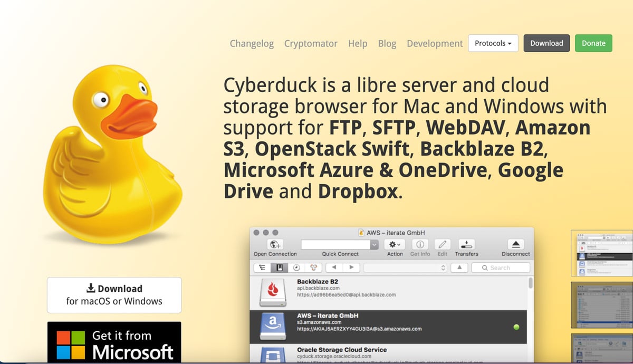Click the Get Info icon
Image resolution: width=633 pixels, height=364 pixels.
pyautogui.click(x=420, y=244)
